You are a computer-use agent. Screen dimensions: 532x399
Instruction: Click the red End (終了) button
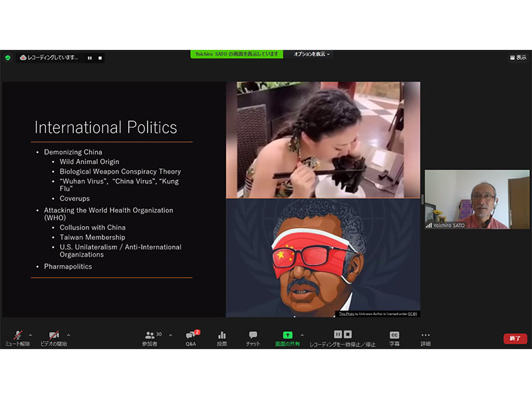(x=515, y=338)
